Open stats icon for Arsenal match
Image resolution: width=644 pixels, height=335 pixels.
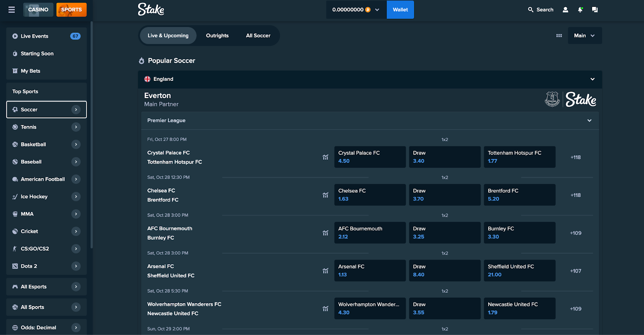point(325,271)
